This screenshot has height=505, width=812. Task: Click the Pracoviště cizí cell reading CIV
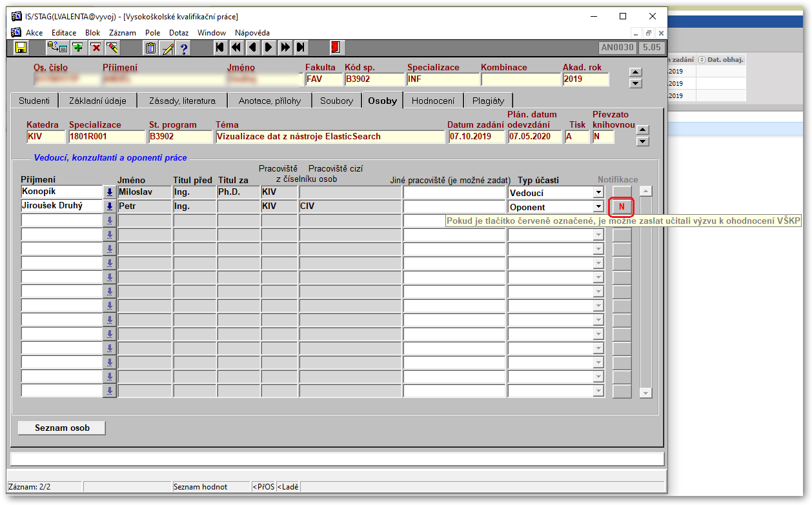coord(350,206)
